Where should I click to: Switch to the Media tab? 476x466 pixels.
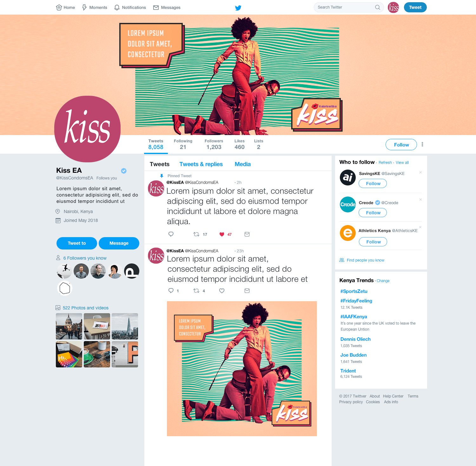[242, 164]
